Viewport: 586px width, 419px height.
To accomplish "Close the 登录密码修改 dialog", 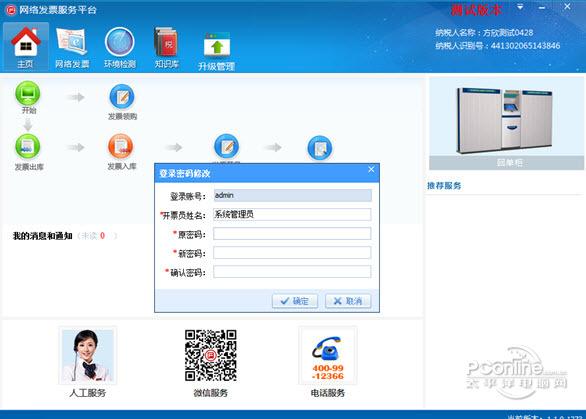I will (x=371, y=170).
